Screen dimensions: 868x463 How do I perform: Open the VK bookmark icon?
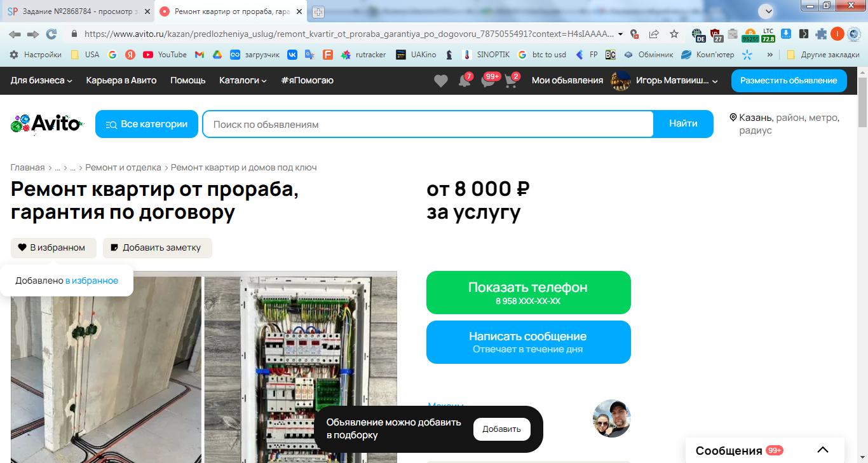292,55
